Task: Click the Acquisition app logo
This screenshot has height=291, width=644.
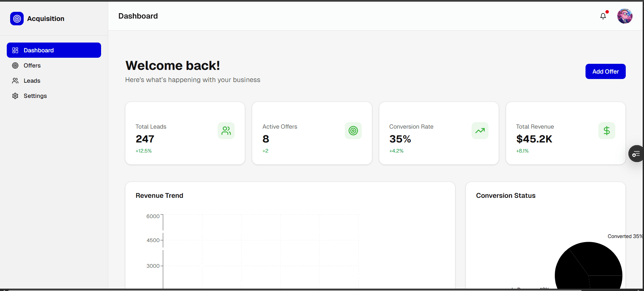Action: (x=17, y=19)
